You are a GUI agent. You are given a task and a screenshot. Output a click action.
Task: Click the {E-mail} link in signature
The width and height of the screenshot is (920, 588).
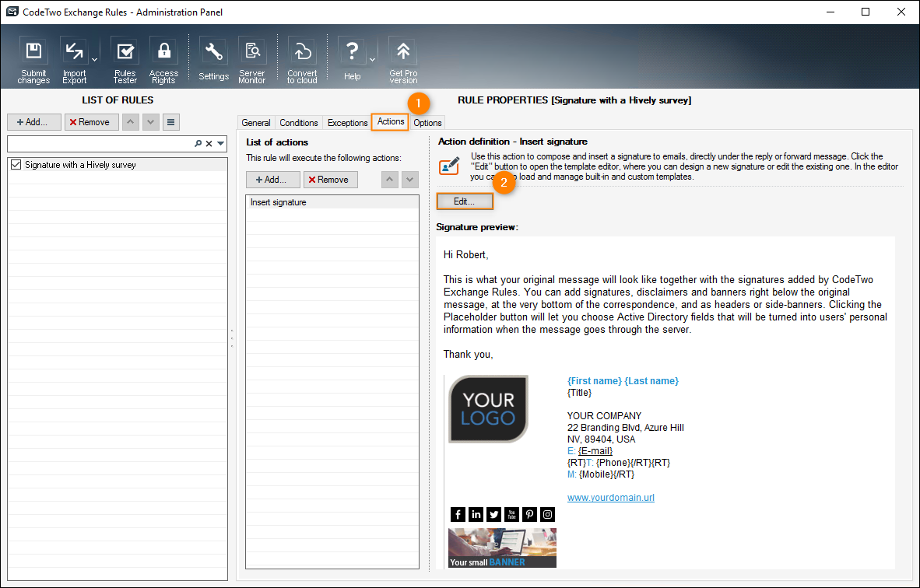coord(595,451)
